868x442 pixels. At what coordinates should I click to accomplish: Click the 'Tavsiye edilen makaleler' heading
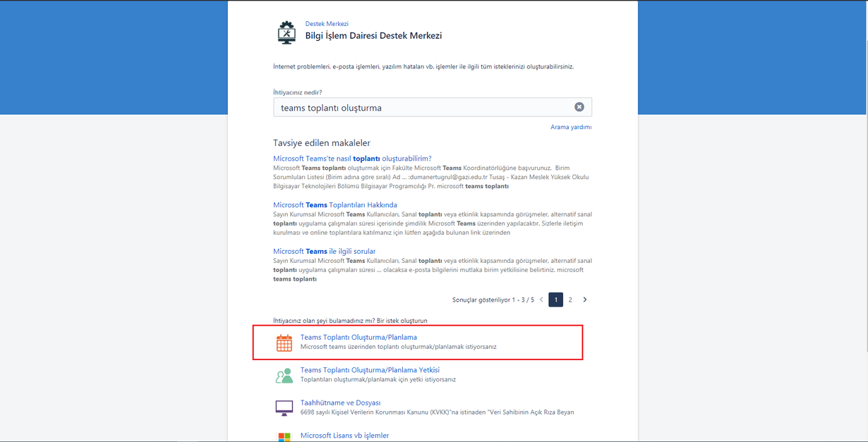pyautogui.click(x=322, y=143)
